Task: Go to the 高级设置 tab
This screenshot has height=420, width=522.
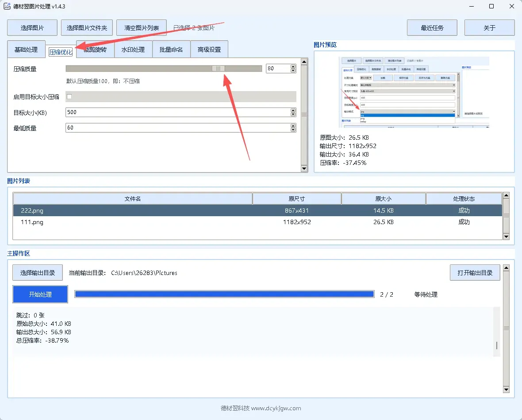Action: tap(209, 49)
